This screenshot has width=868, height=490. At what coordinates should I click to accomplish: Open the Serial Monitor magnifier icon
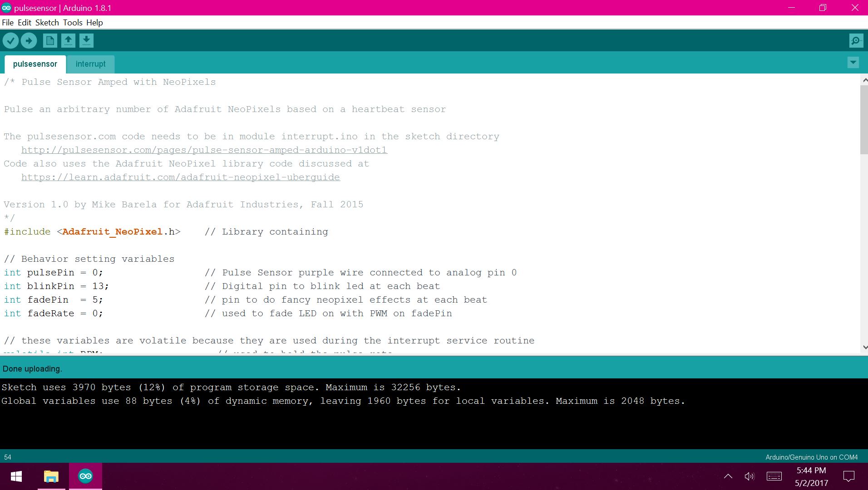pos(856,41)
